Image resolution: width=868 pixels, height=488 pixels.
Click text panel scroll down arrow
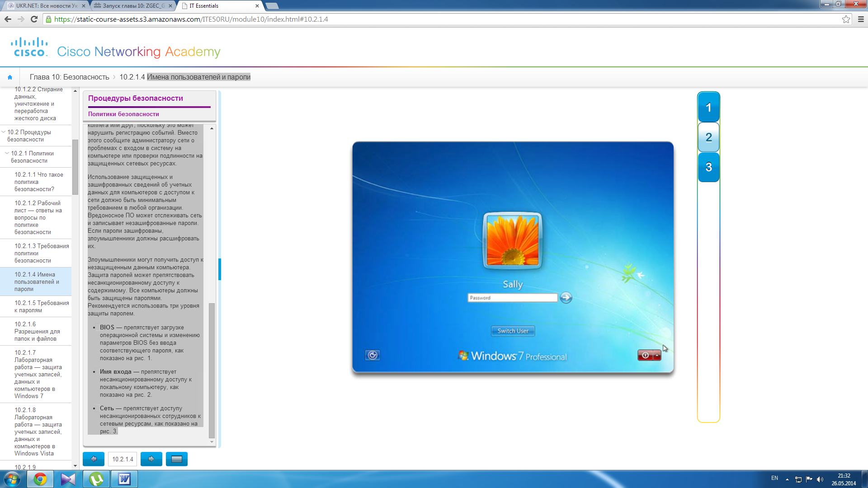(x=212, y=442)
